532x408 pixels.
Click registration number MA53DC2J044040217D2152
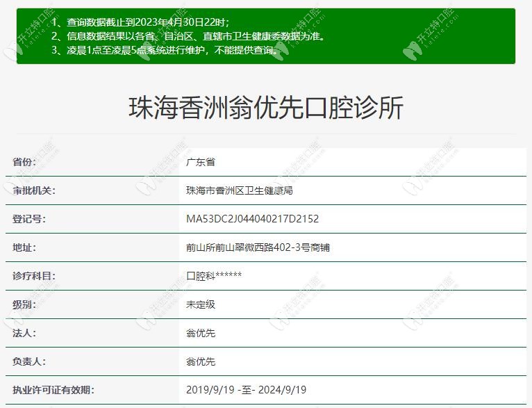pos(252,219)
